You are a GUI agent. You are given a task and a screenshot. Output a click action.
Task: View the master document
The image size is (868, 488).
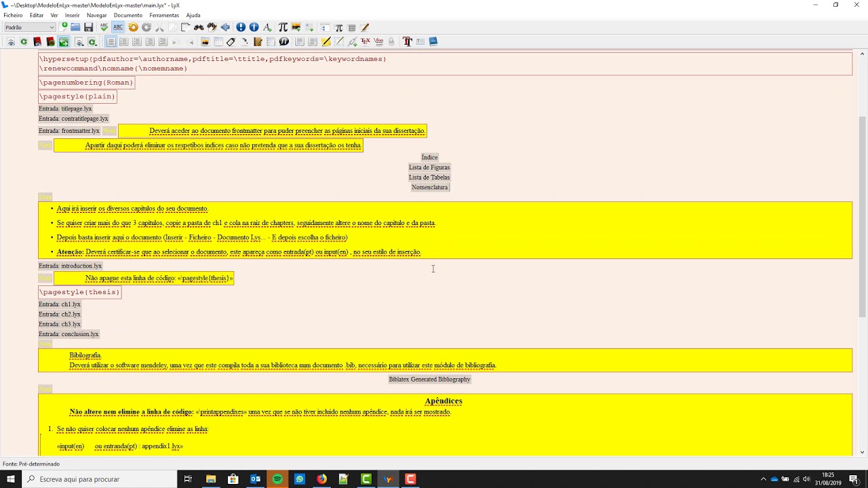[x=37, y=42]
